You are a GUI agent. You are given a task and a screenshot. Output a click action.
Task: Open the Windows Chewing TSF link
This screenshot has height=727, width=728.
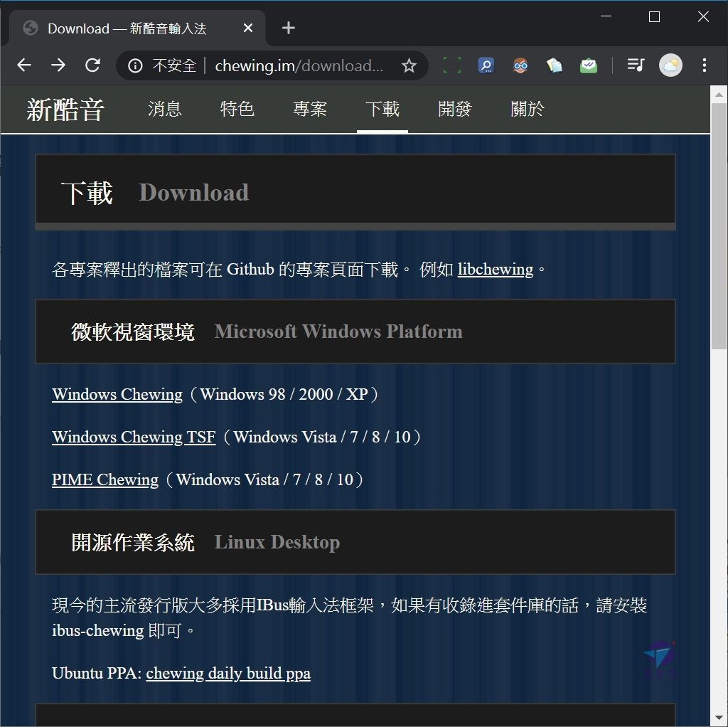coord(134,437)
